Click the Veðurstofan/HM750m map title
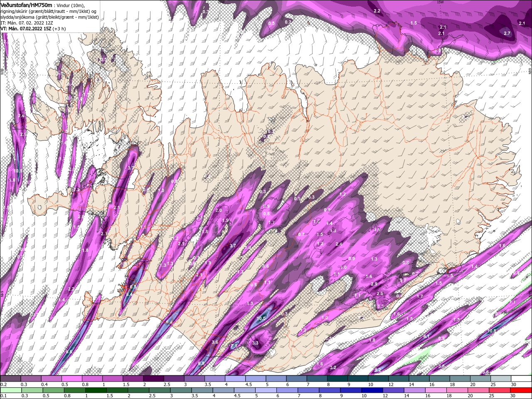The width and height of the screenshot is (532, 399). [x=27, y=5]
